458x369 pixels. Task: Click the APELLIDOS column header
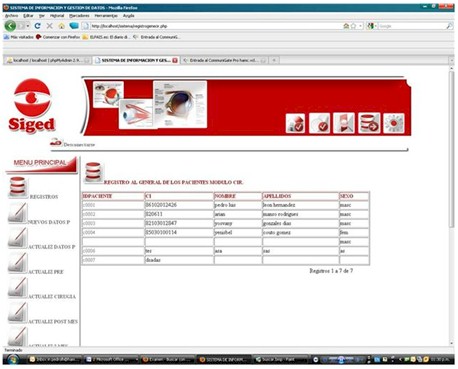coord(300,196)
